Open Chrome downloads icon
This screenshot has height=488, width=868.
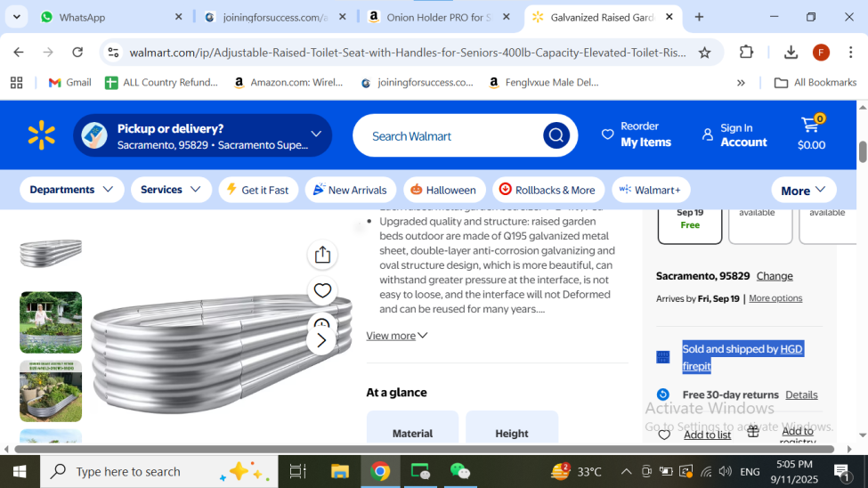791,53
